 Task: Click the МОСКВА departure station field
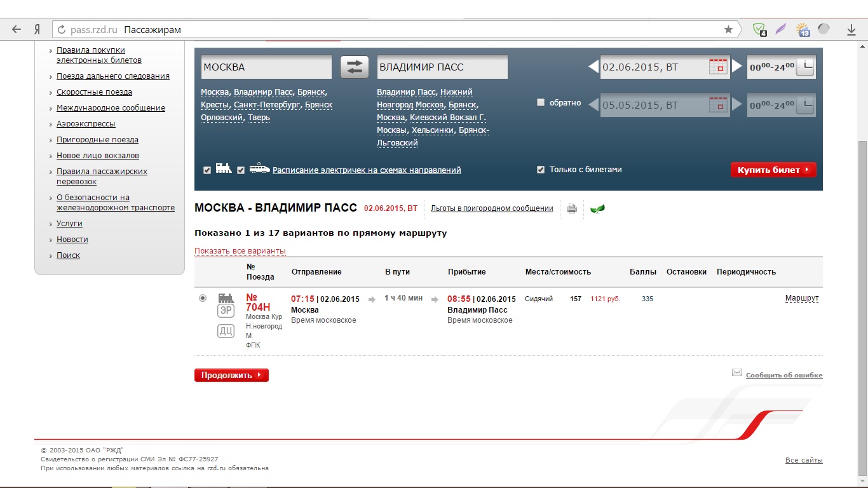click(266, 67)
